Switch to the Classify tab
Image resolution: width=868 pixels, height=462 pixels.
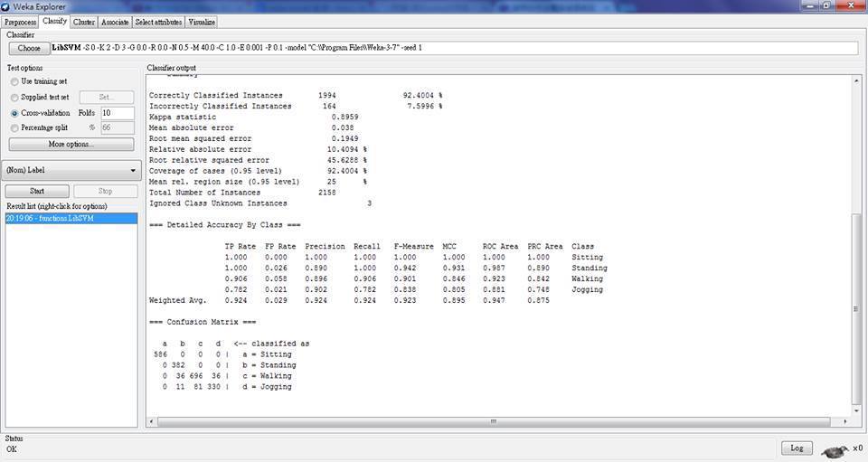pos(55,21)
